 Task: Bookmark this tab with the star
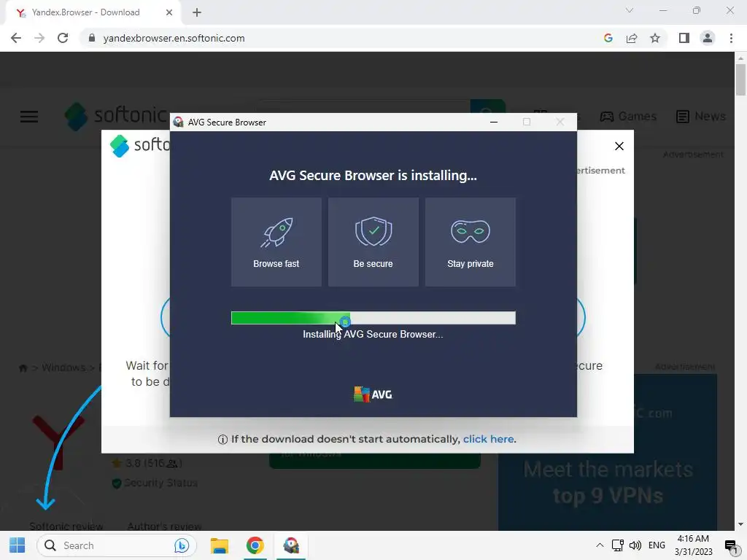pyautogui.click(x=655, y=38)
